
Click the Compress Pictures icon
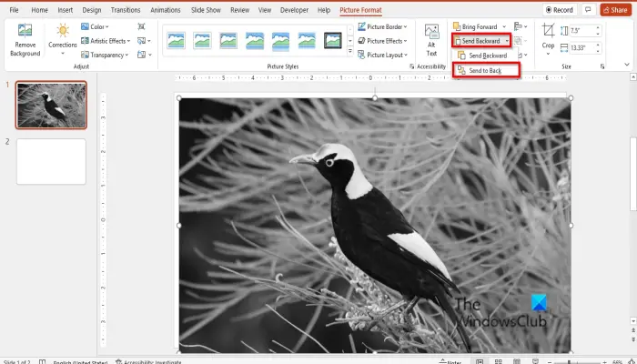click(x=141, y=26)
